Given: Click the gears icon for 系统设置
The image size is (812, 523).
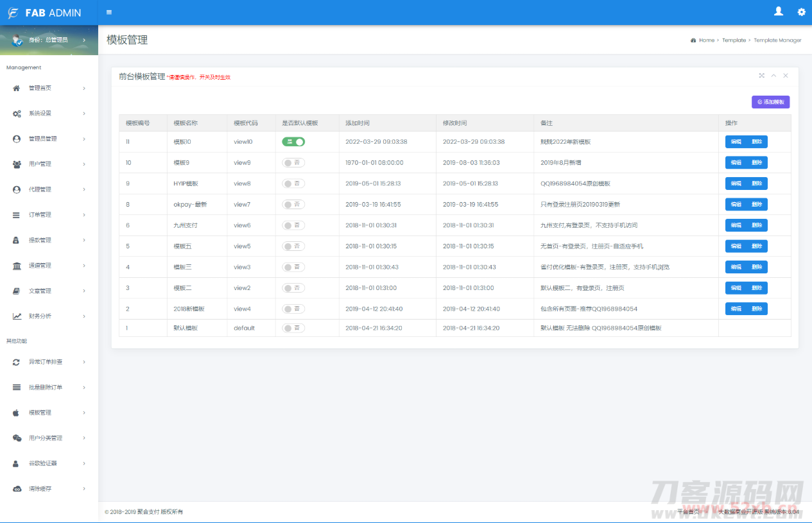Looking at the screenshot, I should point(17,114).
